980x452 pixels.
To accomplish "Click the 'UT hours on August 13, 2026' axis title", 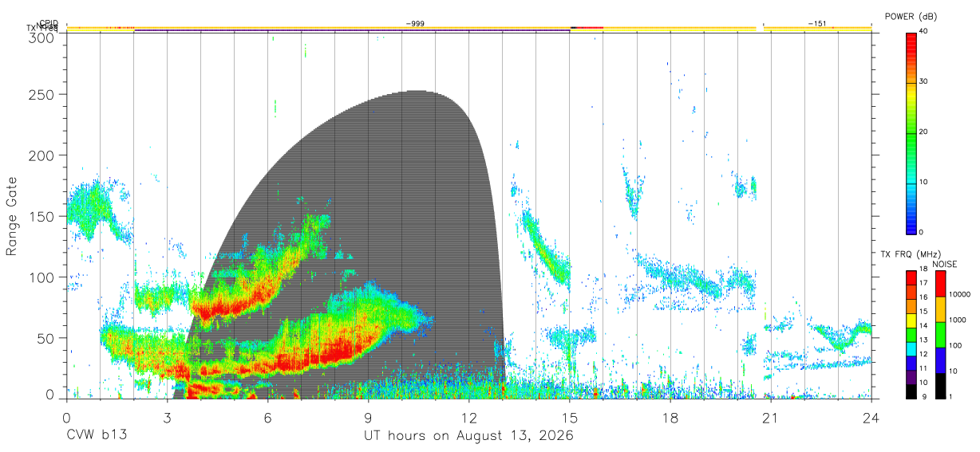I will coord(468,436).
